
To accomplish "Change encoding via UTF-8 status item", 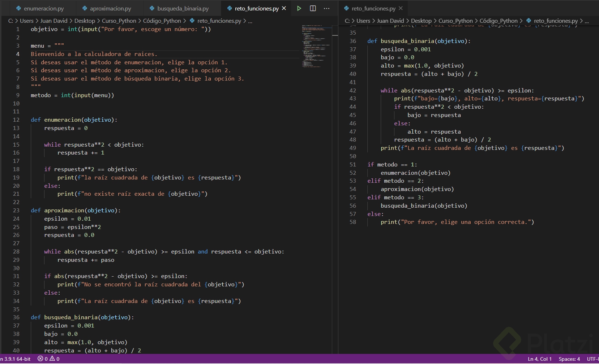I will 592,359.
